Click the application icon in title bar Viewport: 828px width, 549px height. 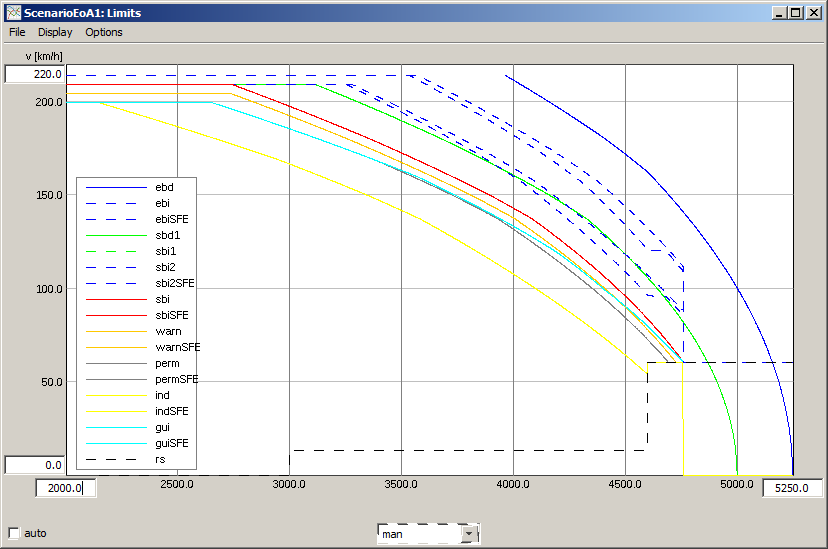point(13,13)
